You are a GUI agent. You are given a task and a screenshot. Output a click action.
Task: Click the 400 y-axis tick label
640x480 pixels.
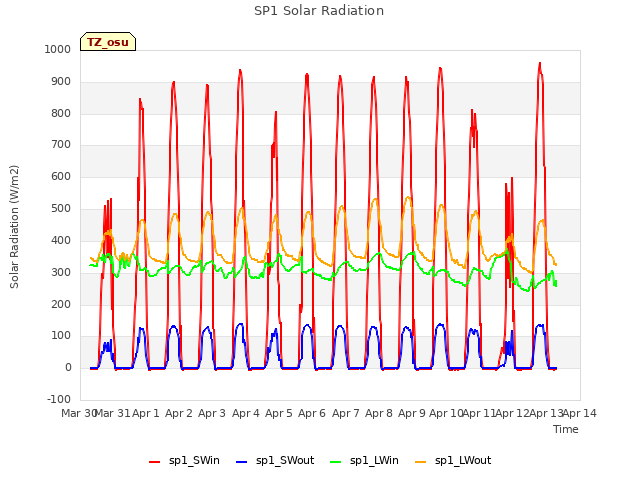click(61, 240)
